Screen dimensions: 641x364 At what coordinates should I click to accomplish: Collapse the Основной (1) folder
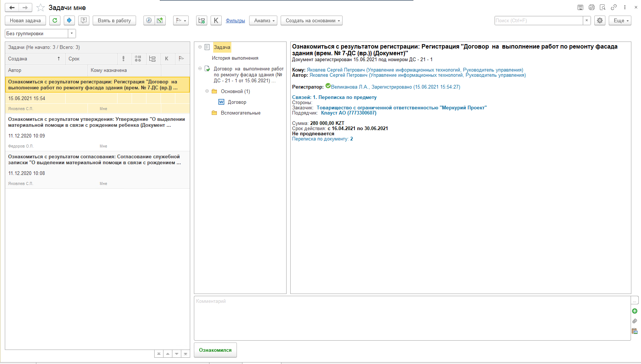pyautogui.click(x=207, y=91)
